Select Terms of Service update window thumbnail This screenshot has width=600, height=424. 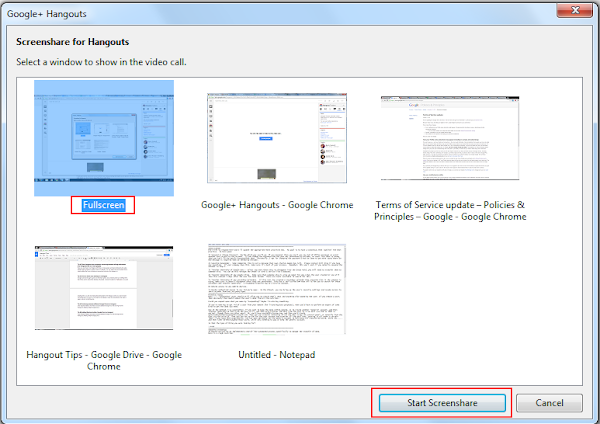pos(450,138)
